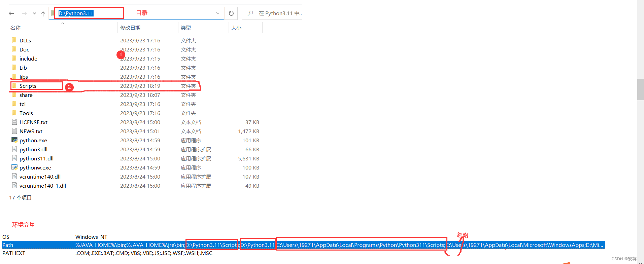Select the Path environment variable name
The height and width of the screenshot is (264, 644).
(8, 245)
